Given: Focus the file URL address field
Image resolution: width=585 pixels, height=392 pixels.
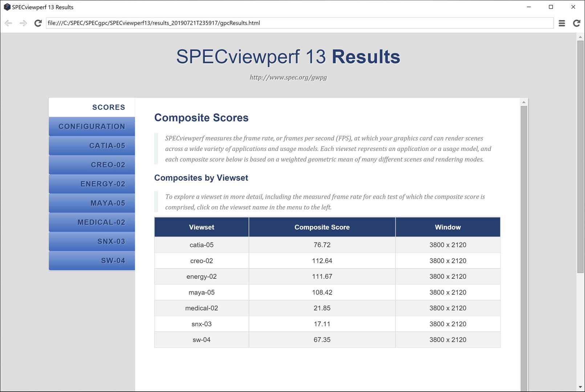Looking at the screenshot, I should (x=300, y=23).
